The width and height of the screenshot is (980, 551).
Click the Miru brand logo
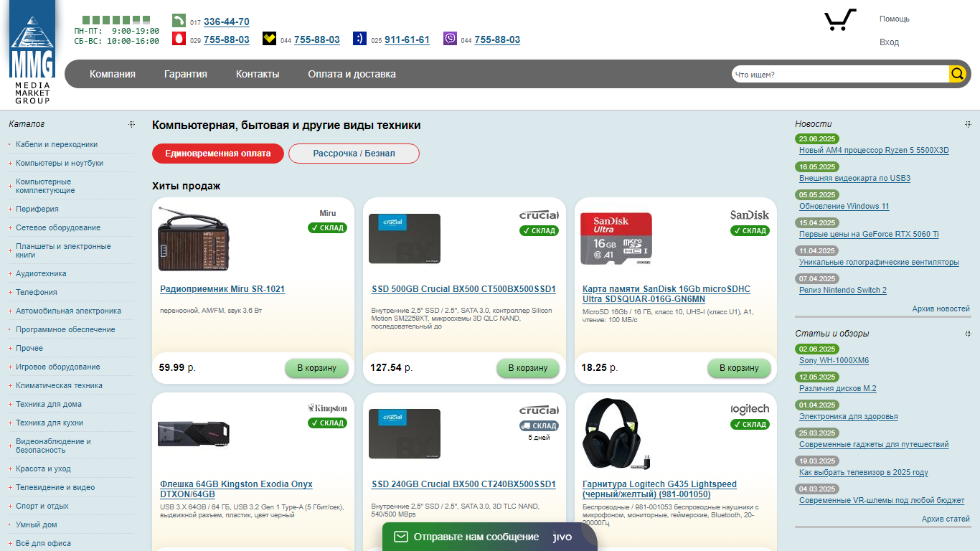pyautogui.click(x=327, y=213)
